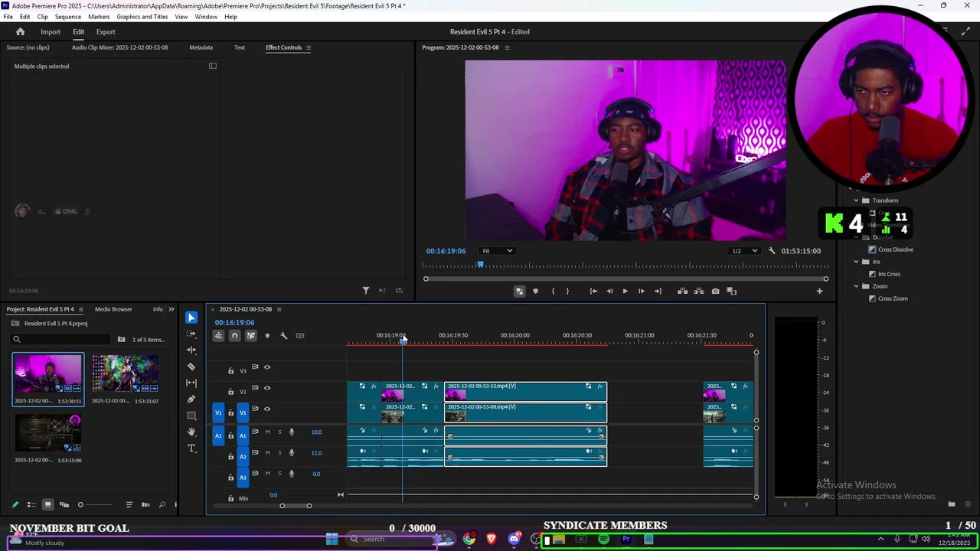Click the Lift button in Program monitor
This screenshot has width=980, height=551.
(x=682, y=291)
